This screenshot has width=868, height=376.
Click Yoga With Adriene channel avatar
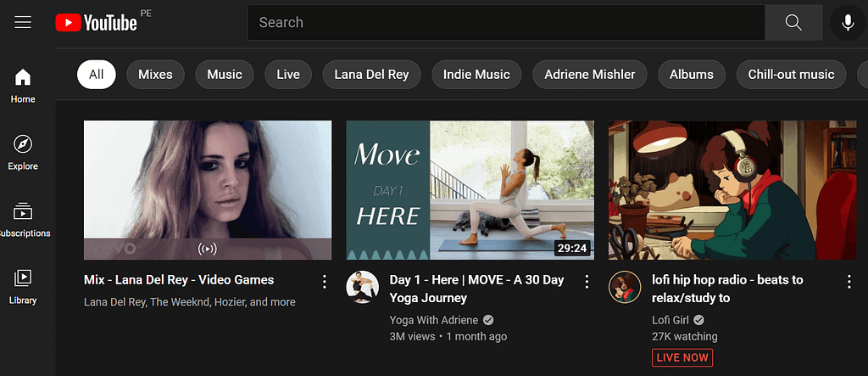[x=362, y=287]
